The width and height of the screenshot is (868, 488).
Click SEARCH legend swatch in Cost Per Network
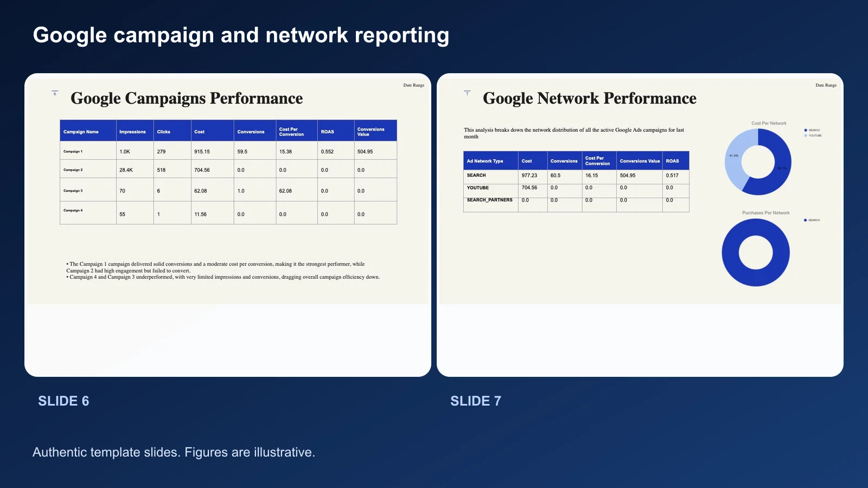pos(806,130)
